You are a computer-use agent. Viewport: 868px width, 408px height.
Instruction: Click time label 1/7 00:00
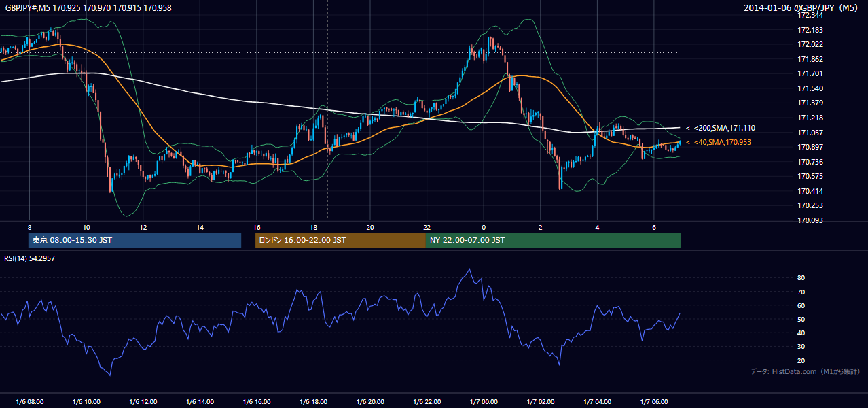point(484,402)
